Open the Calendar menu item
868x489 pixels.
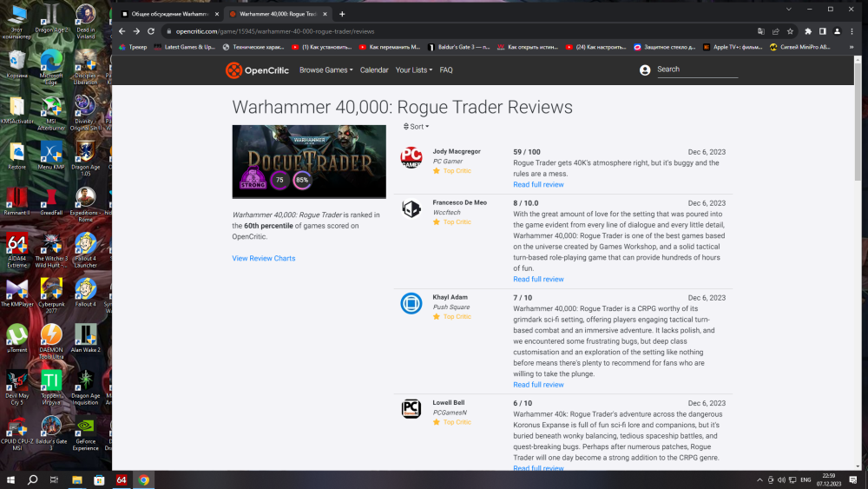tap(374, 70)
